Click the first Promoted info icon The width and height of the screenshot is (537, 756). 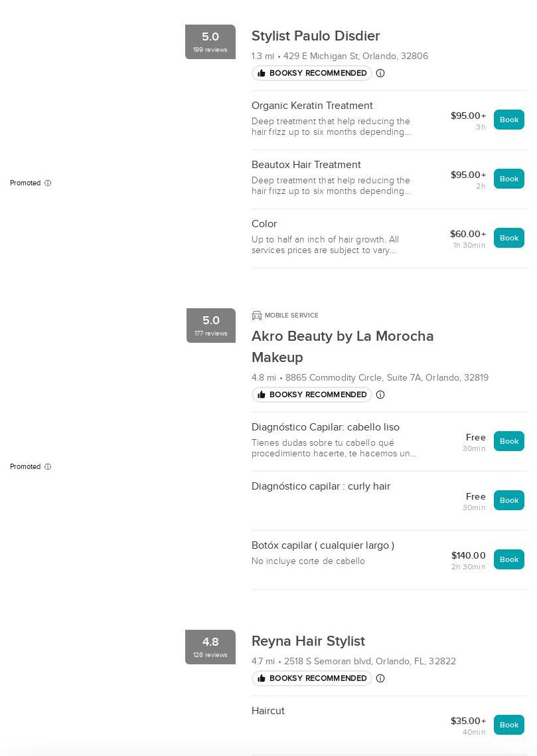[x=48, y=183]
